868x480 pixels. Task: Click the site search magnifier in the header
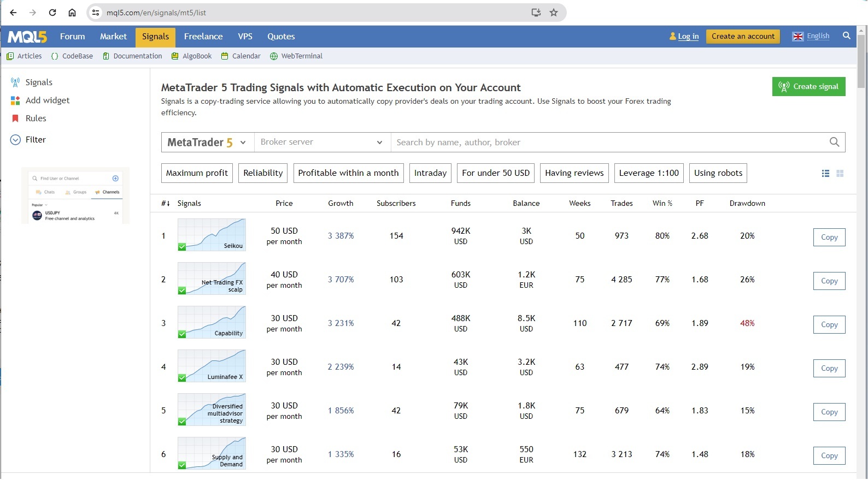[847, 35]
